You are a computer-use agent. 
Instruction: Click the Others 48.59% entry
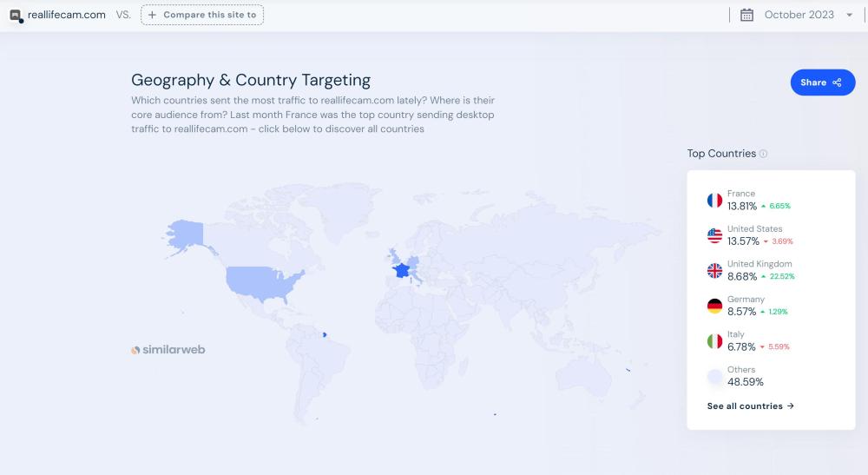745,381
